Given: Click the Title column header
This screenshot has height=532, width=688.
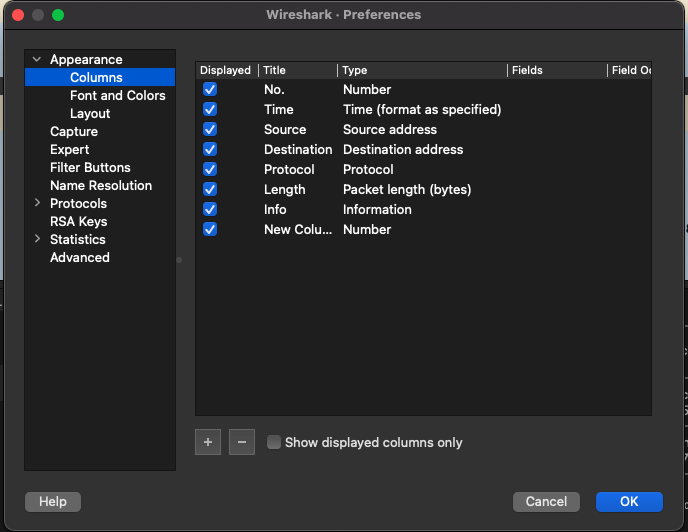Looking at the screenshot, I should click(298, 70).
